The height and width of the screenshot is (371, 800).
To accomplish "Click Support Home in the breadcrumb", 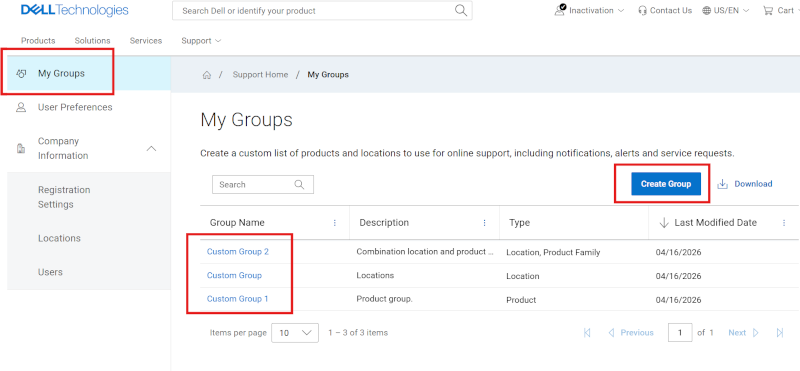I will coord(260,75).
